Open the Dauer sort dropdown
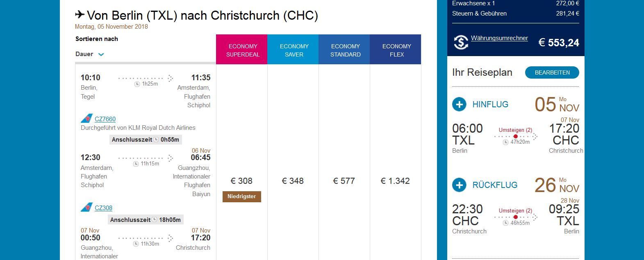 tap(90, 54)
